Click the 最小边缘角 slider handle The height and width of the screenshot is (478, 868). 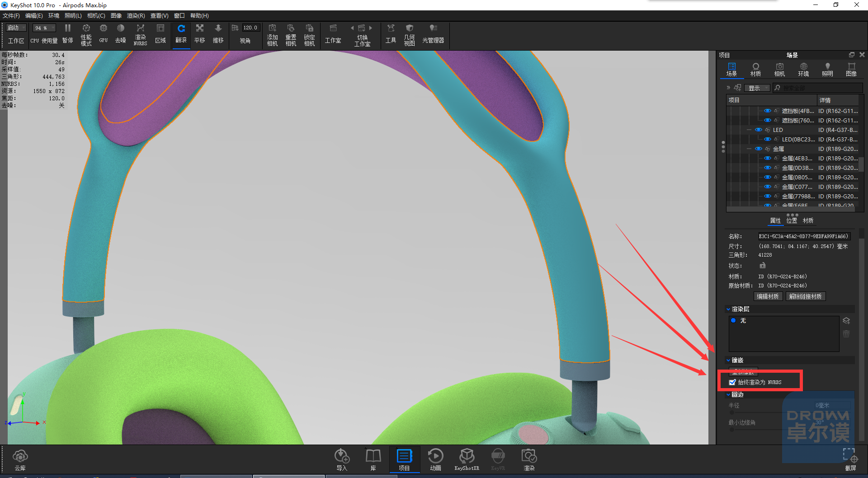point(732,430)
